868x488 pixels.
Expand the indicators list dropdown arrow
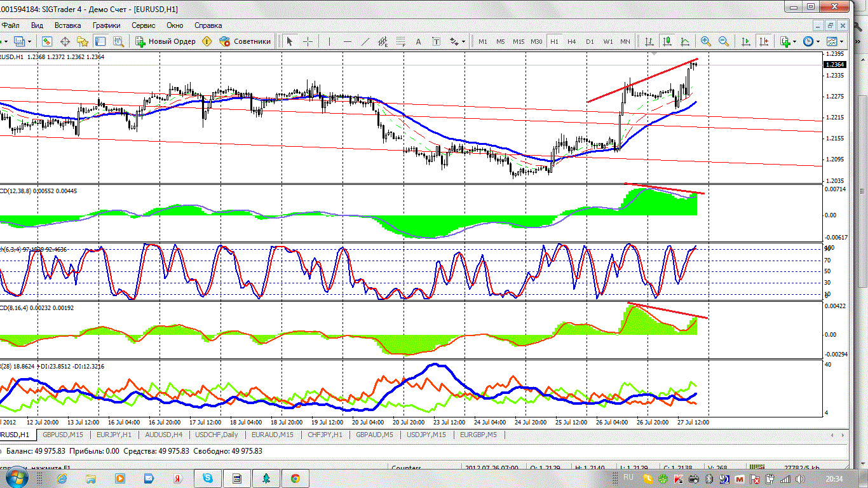[794, 41]
